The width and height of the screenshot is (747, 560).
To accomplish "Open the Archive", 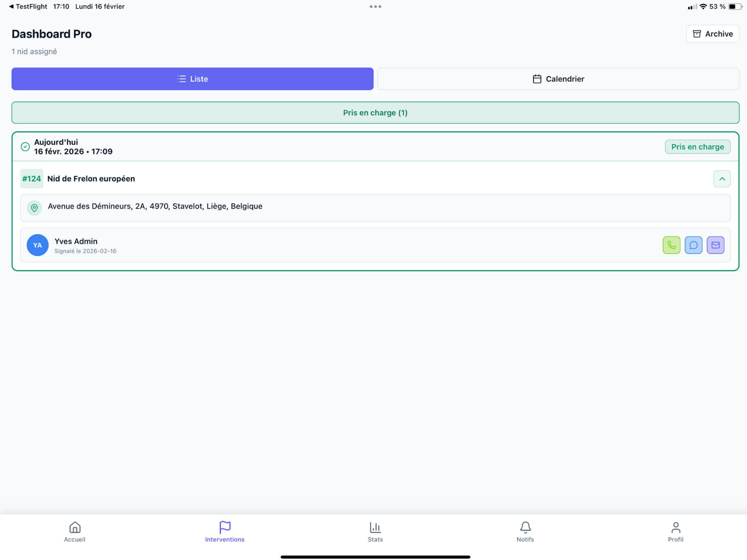I will click(x=713, y=34).
